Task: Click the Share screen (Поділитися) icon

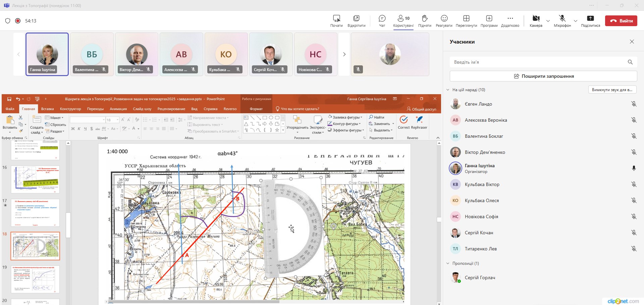Action: pos(590,18)
